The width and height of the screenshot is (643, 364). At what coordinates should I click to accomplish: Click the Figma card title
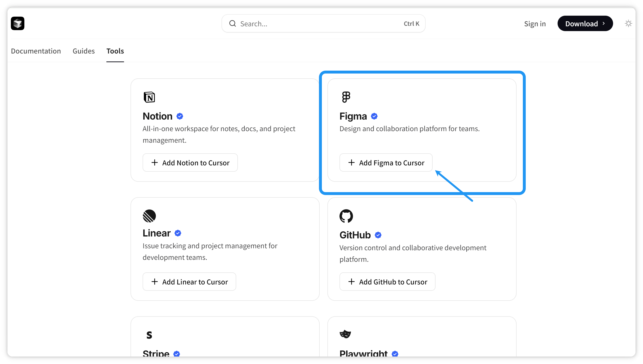pyautogui.click(x=353, y=116)
